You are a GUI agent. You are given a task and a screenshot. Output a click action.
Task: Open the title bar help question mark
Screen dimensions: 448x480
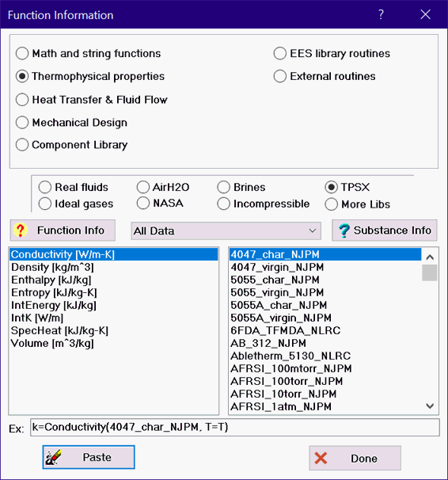[381, 14]
